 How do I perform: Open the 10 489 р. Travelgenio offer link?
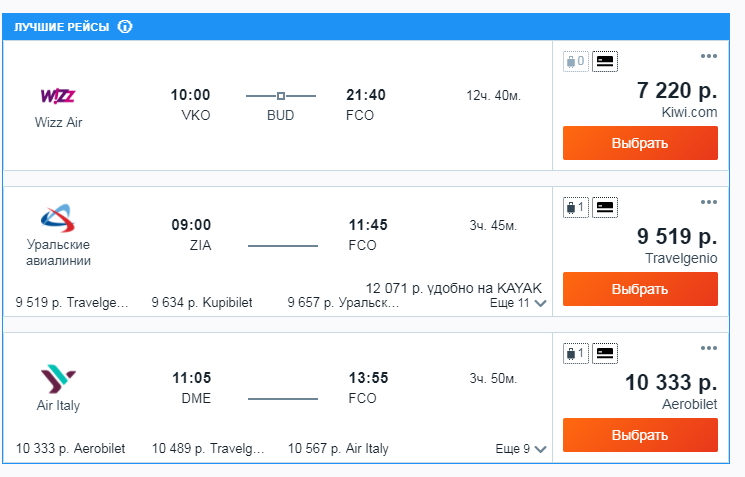(208, 448)
